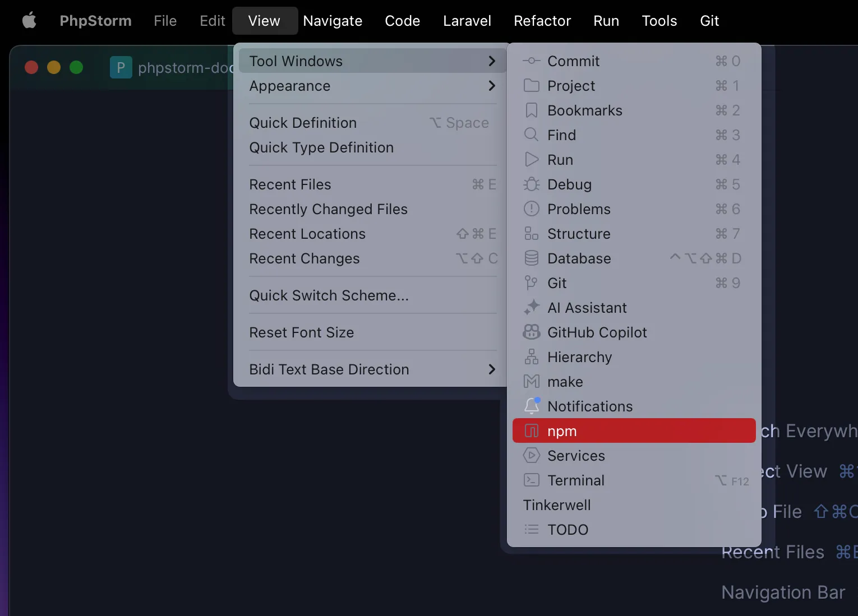
Task: Click the Notifications bell icon
Action: [x=532, y=406]
